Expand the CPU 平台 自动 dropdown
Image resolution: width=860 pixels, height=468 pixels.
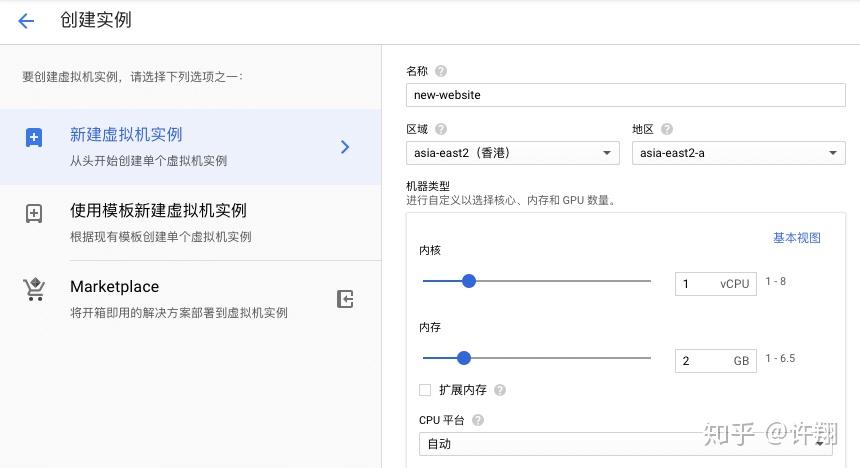(625, 443)
